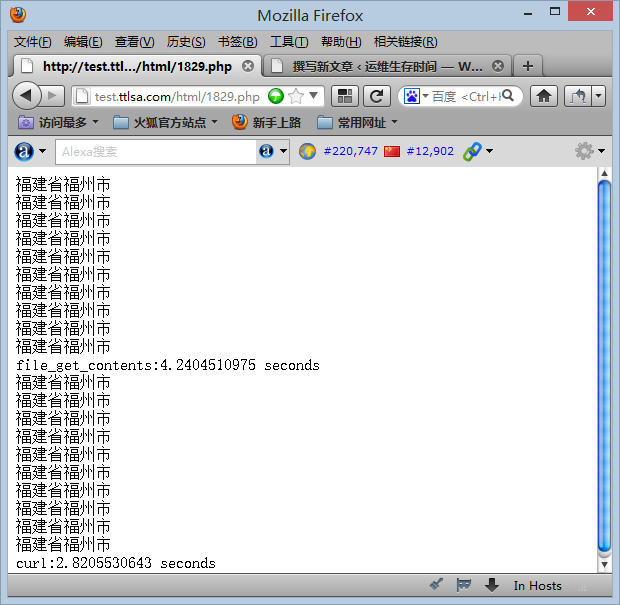This screenshot has height=605, width=620.
Task: Bookmark this page with the star icon
Action: click(296, 96)
